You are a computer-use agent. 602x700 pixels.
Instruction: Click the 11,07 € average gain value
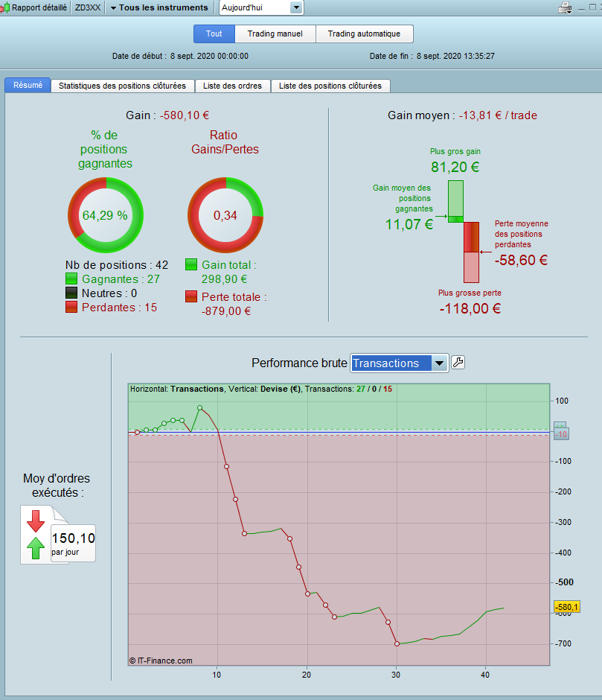tap(409, 224)
